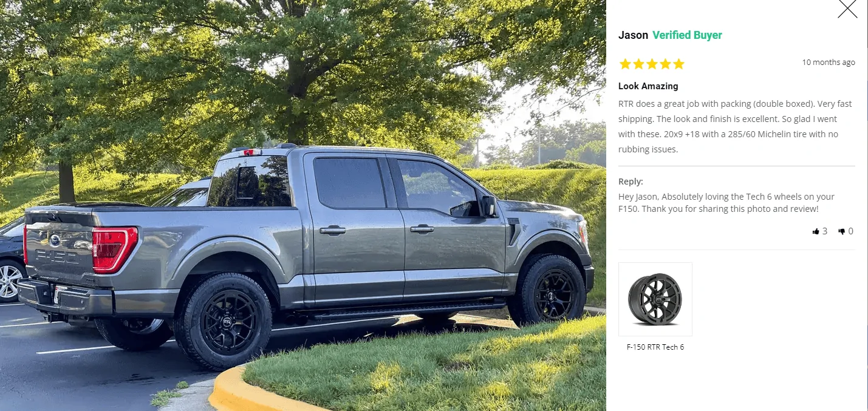Click the thumbs up icon
The height and width of the screenshot is (411, 868).
[x=816, y=231]
